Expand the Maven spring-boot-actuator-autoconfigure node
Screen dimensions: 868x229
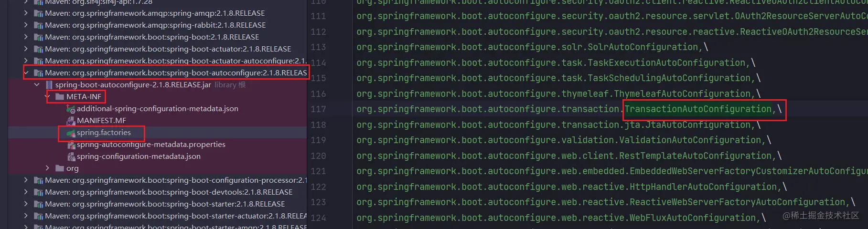pos(26,61)
